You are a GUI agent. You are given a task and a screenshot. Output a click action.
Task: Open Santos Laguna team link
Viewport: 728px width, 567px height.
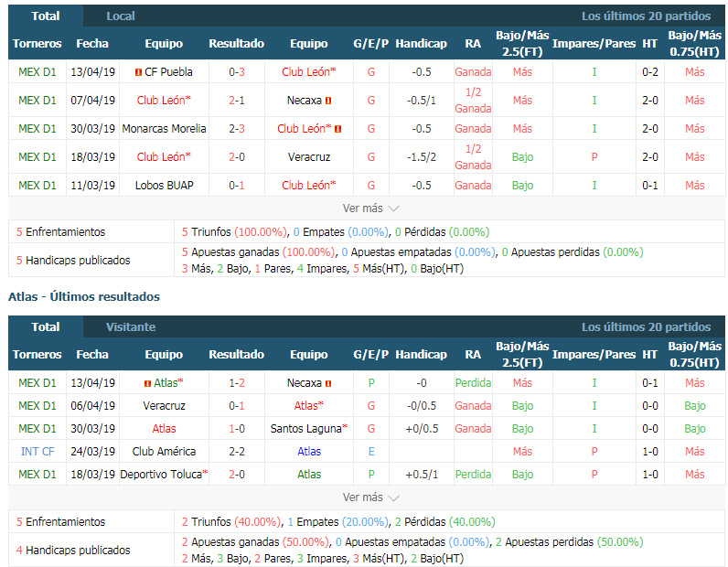pos(306,429)
